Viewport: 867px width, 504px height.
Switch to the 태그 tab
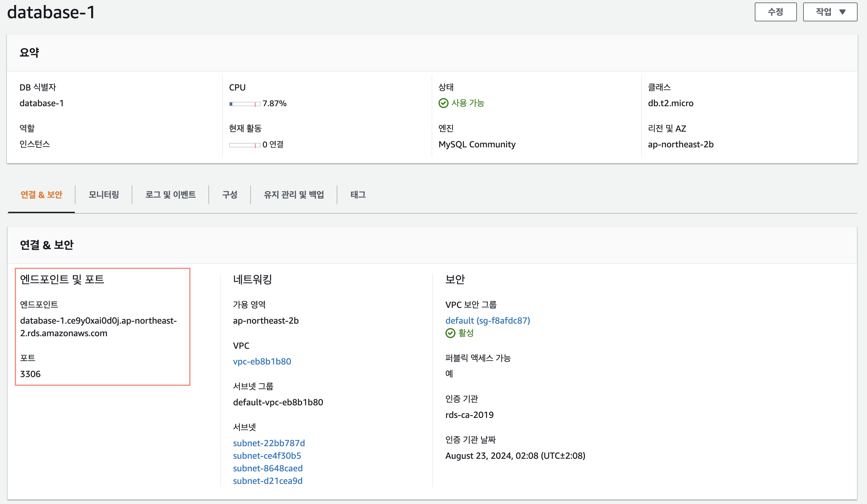click(x=358, y=194)
